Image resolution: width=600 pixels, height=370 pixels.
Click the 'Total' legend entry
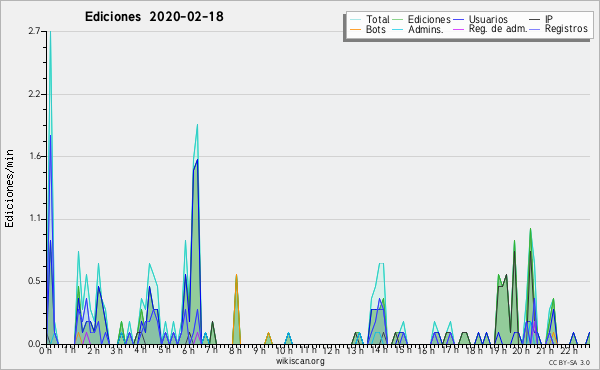coord(370,19)
